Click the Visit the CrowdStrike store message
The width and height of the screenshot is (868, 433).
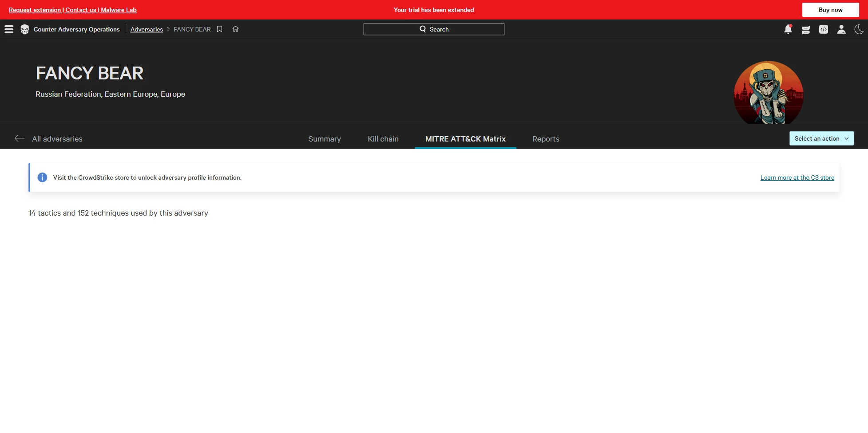click(147, 177)
